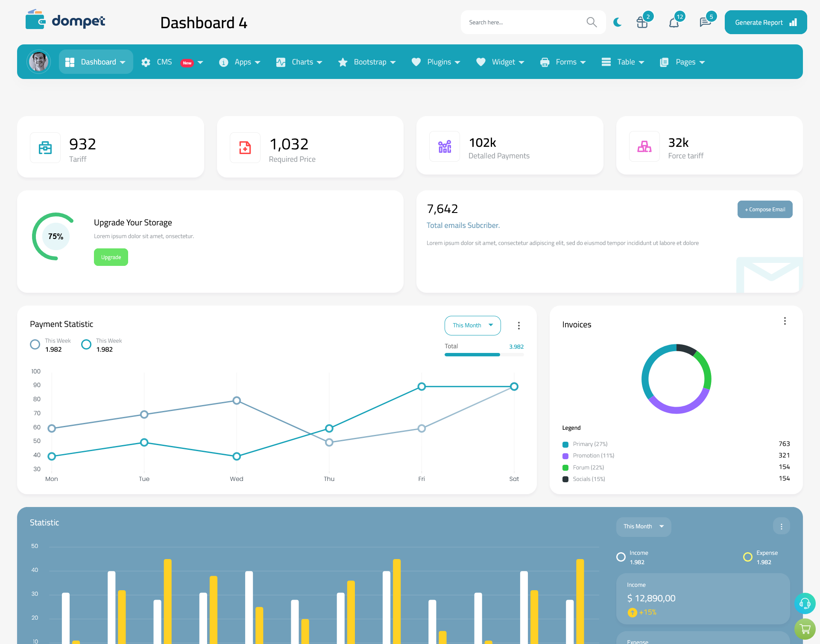The image size is (820, 644).
Task: Click the dark mode toggle moon icon
Action: 618,22
